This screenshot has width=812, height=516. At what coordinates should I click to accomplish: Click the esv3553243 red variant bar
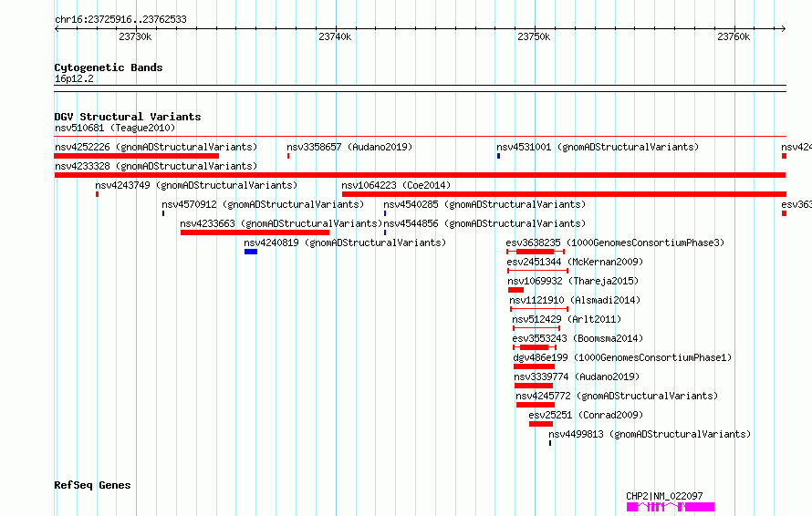[x=535, y=347]
